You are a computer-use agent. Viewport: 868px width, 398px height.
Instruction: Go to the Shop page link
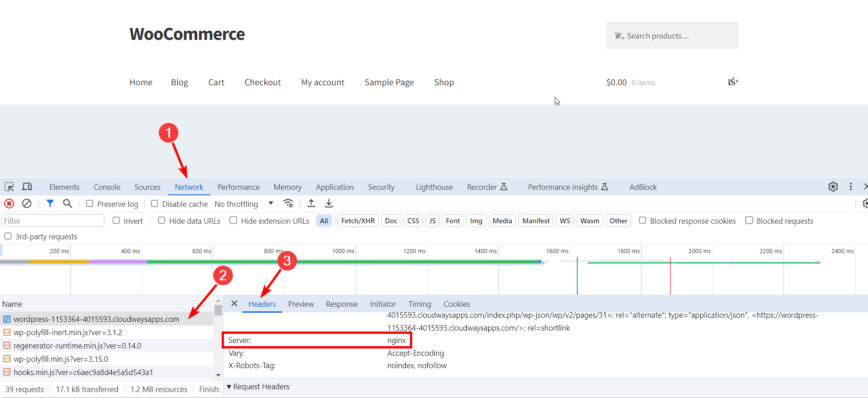pos(444,82)
